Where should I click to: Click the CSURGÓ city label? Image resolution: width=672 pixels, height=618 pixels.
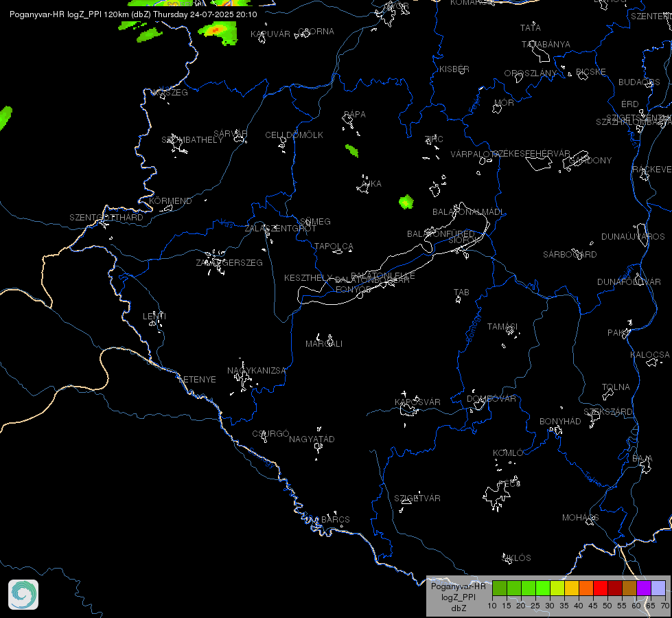pos(270,433)
